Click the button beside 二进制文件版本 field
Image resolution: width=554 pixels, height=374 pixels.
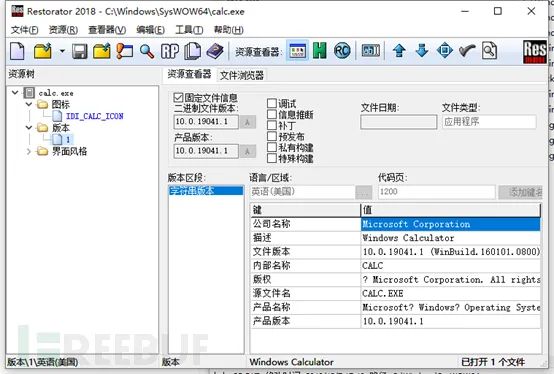tap(247, 122)
